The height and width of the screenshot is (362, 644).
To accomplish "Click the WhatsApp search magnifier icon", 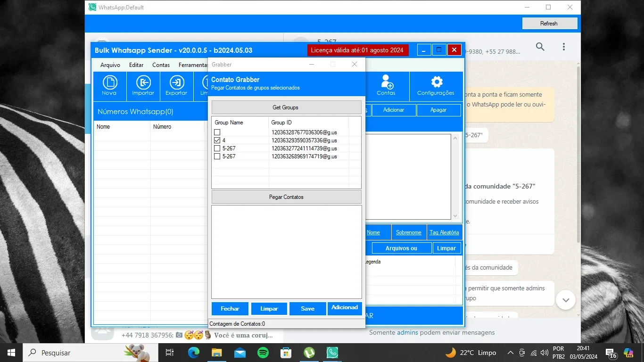I will point(540,47).
